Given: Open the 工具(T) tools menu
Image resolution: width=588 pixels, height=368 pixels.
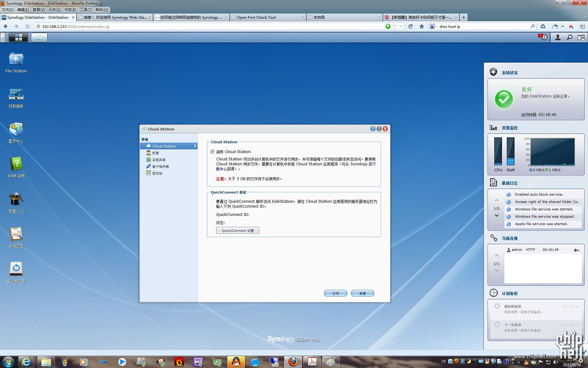Looking at the screenshot, I should click(86, 10).
